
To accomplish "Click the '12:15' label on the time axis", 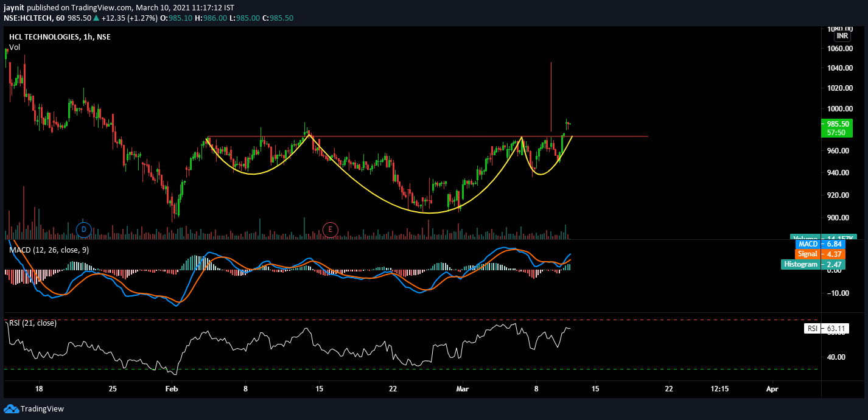I will click(x=719, y=388).
